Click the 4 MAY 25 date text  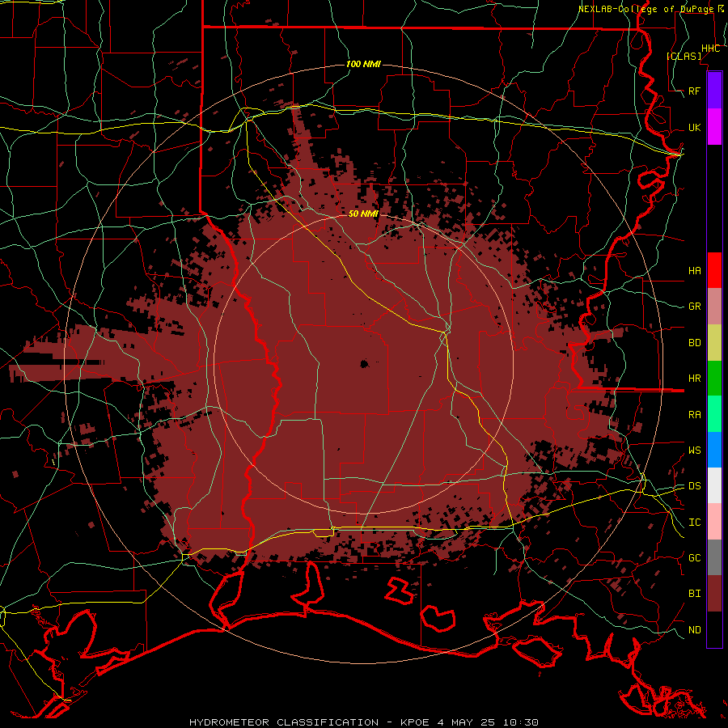point(466,722)
